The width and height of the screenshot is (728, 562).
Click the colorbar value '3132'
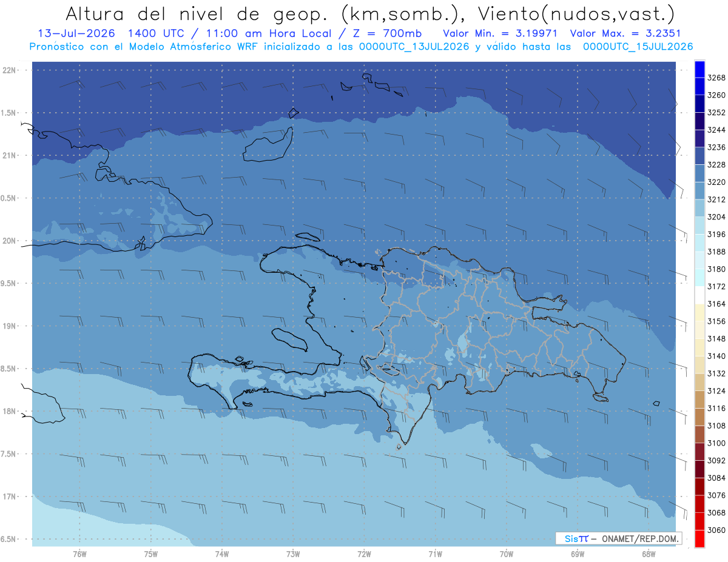coord(716,373)
